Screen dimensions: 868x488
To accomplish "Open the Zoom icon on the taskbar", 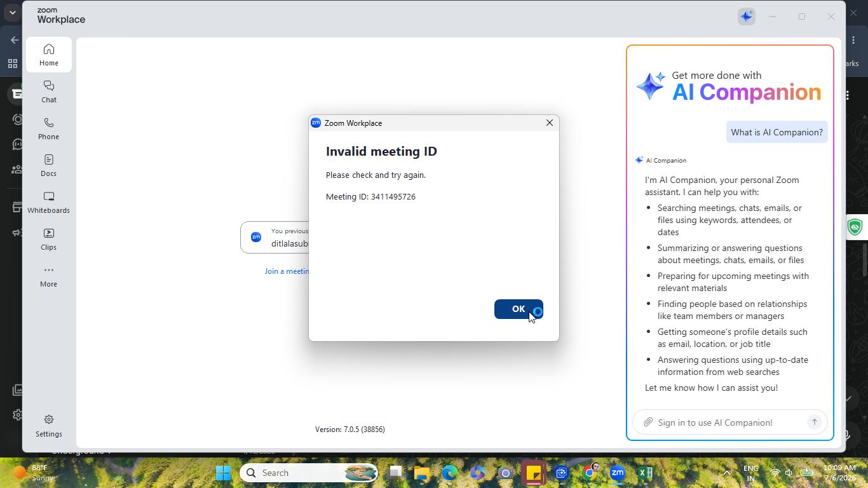I will (x=617, y=473).
